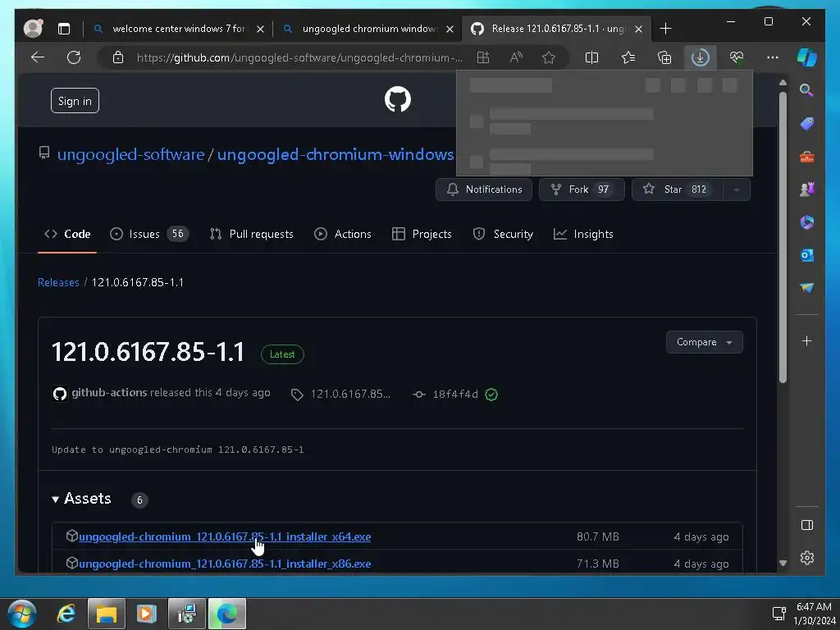This screenshot has width=840, height=630.
Task: Download the installer_x86.exe asset
Action: 225,564
